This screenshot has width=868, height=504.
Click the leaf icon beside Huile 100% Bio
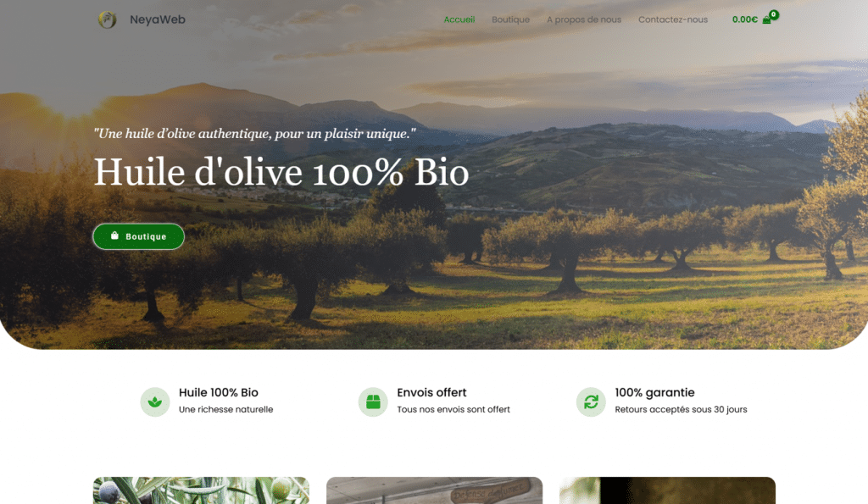[155, 402]
